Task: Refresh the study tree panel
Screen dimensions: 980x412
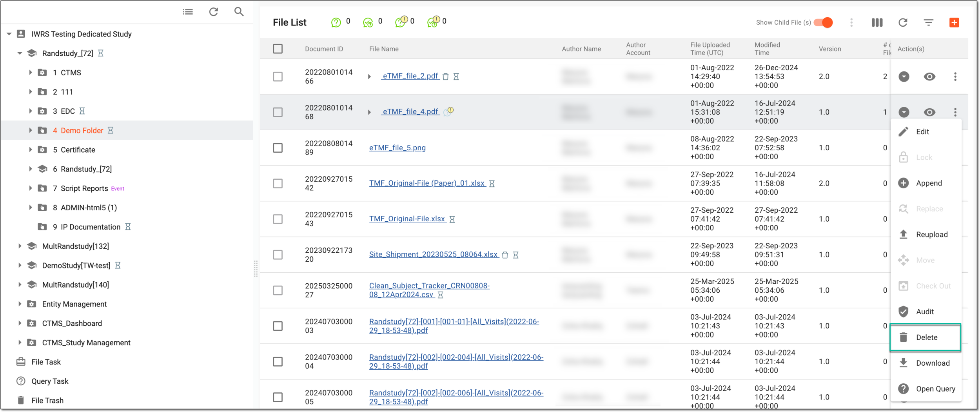Action: (214, 12)
